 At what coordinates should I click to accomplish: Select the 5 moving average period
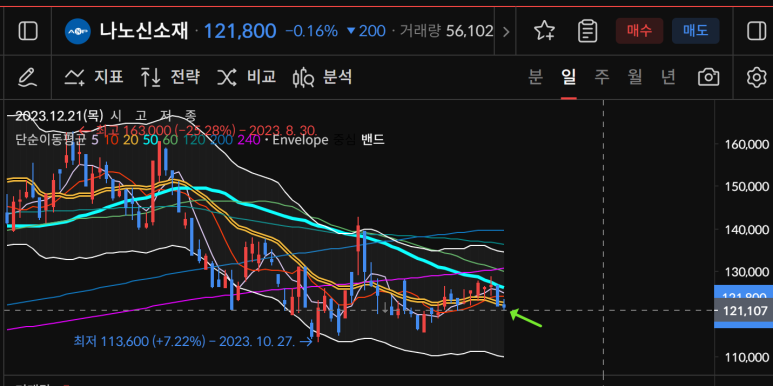95,140
